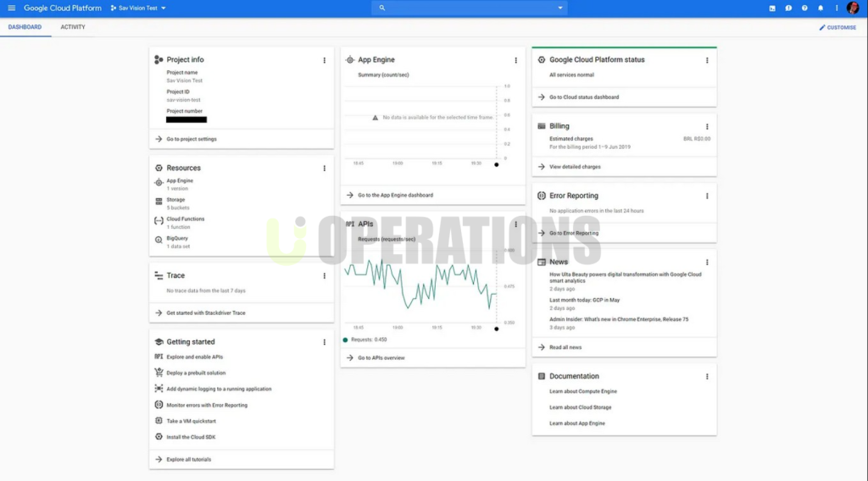
Task: Select Install the Cloud SDK
Action: click(x=191, y=437)
